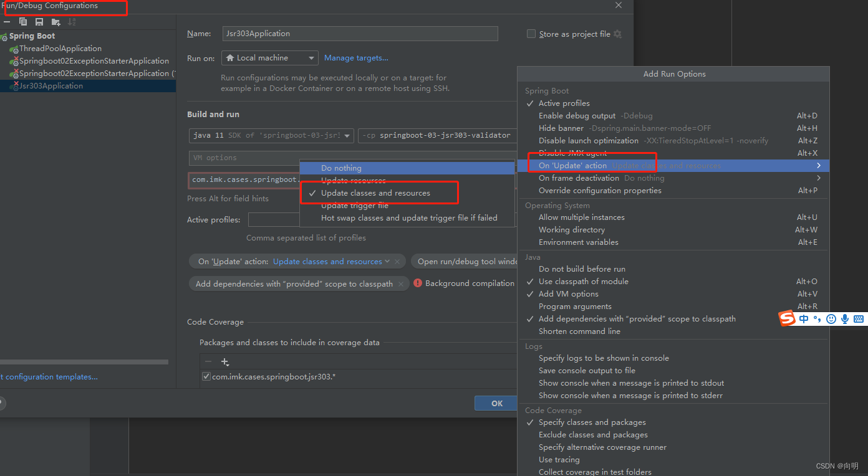Click the OK button

coord(496,403)
